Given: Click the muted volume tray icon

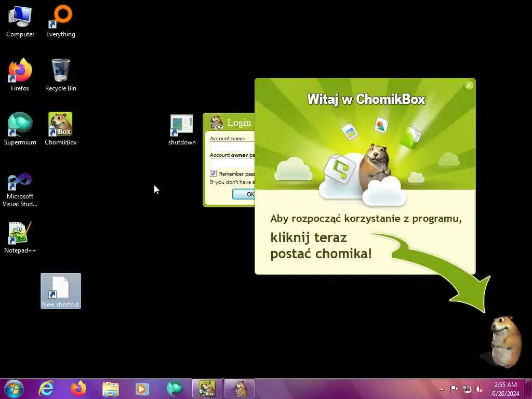Looking at the screenshot, I should [x=480, y=389].
